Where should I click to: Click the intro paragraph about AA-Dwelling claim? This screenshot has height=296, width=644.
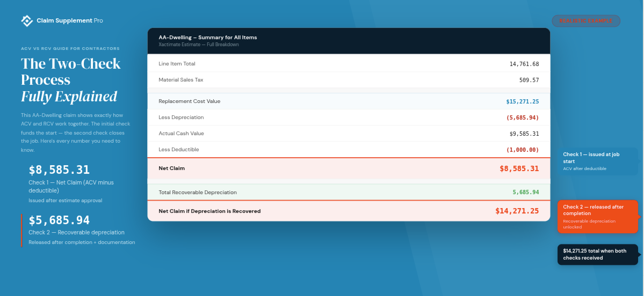coord(76,132)
